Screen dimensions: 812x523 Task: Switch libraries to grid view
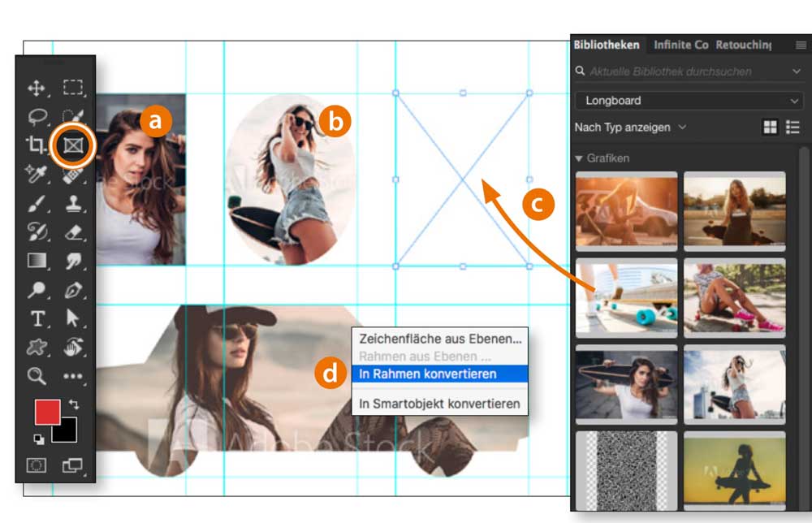pos(770,128)
